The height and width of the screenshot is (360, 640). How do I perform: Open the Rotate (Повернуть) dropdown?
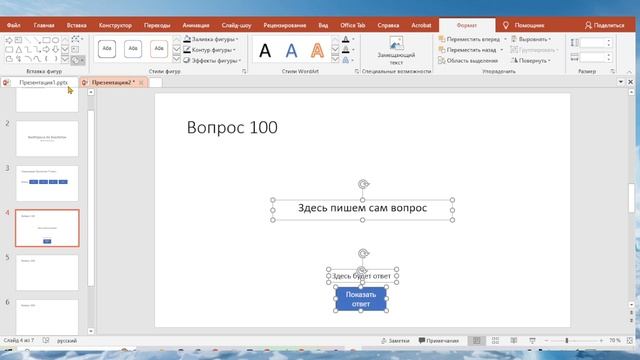pyautogui.click(x=531, y=60)
